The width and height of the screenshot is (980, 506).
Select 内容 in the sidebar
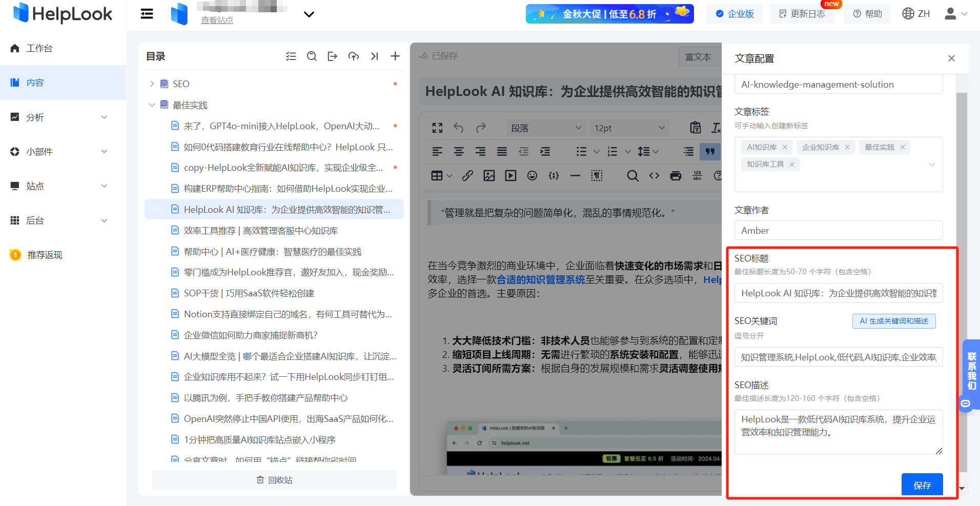63,83
